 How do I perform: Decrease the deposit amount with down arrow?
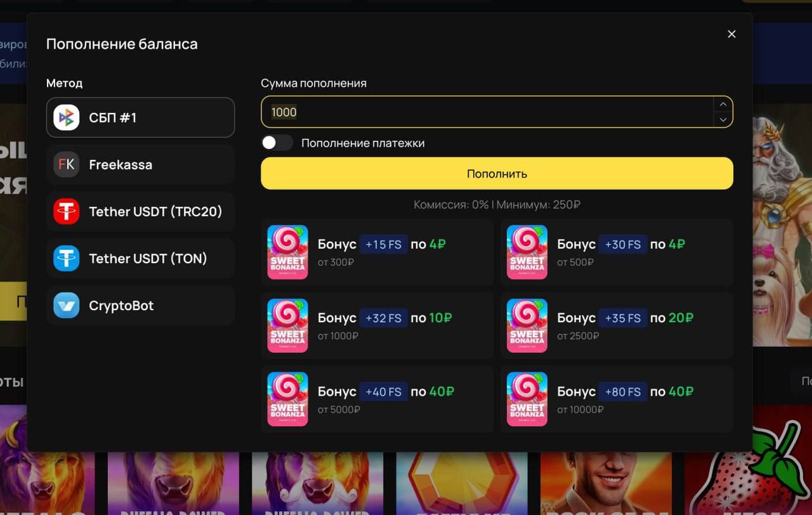click(x=723, y=119)
